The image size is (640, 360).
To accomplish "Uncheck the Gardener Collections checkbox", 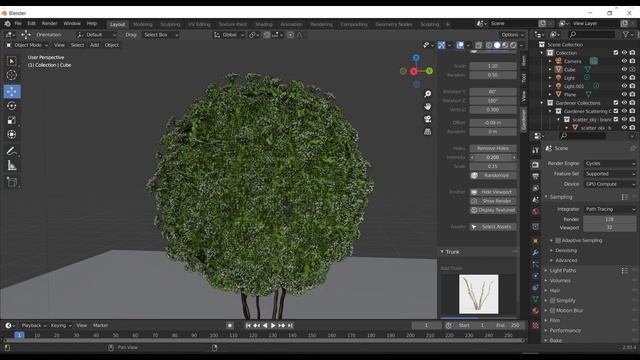I will (x=616, y=103).
